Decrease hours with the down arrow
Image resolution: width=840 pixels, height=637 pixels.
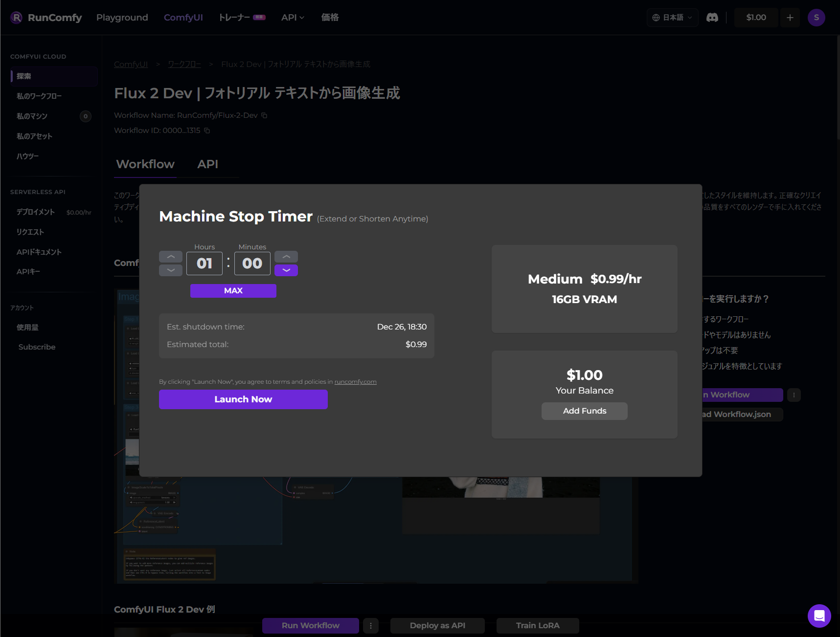coord(171,270)
